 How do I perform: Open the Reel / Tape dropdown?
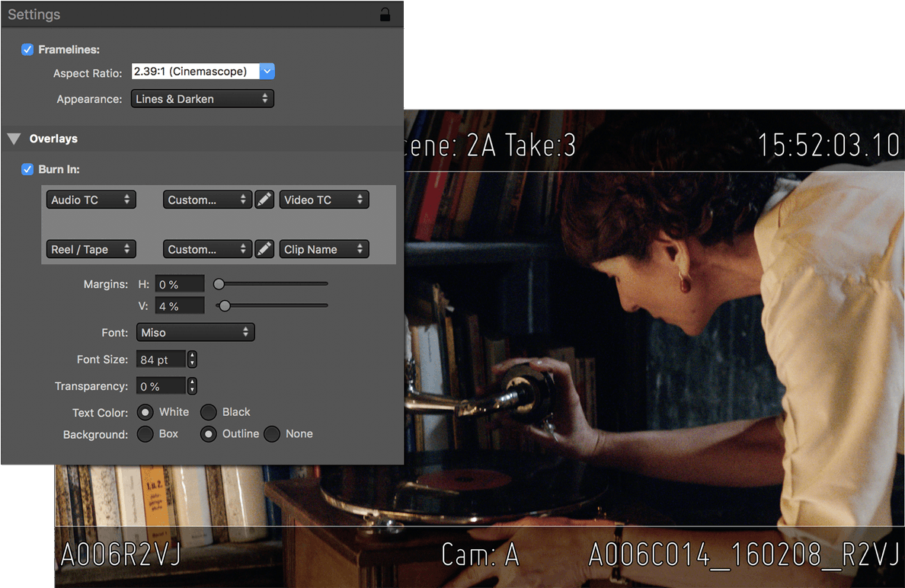point(91,249)
